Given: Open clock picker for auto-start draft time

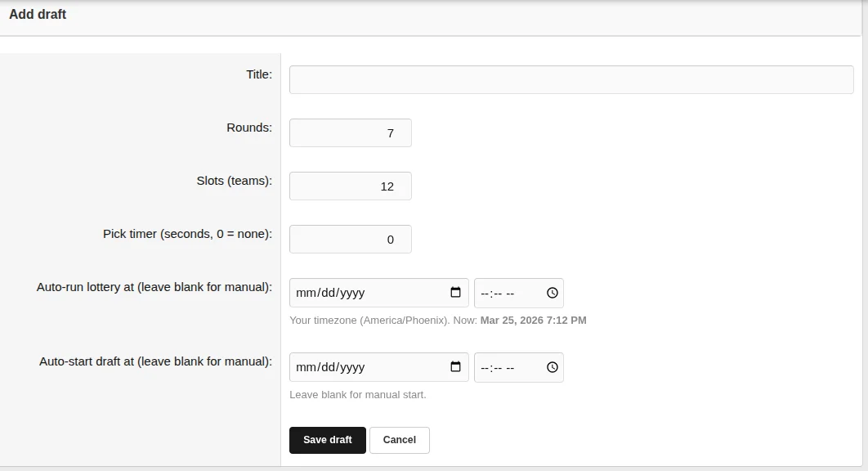Looking at the screenshot, I should (x=552, y=367).
